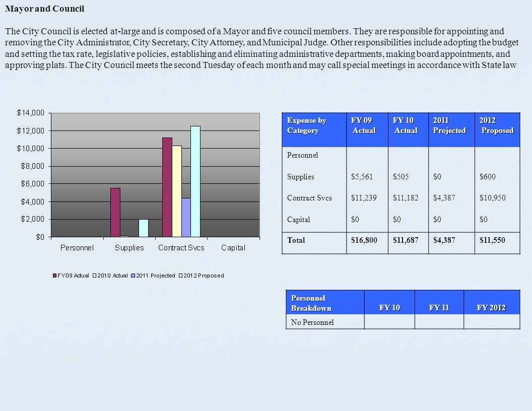
Task: Click the Supplies 2012 Proposed bar
Action: [x=144, y=228]
